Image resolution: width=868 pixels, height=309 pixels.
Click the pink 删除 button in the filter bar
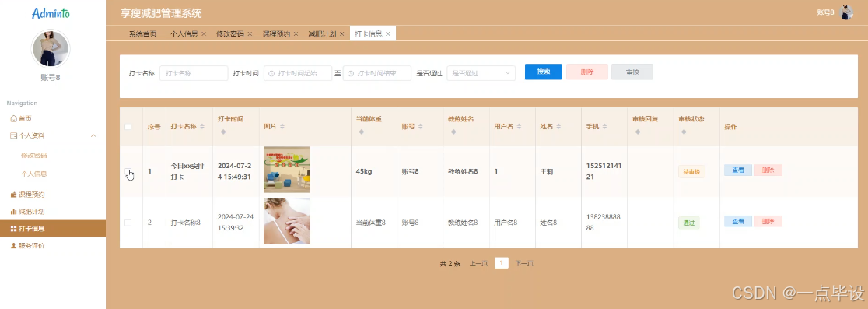586,72
